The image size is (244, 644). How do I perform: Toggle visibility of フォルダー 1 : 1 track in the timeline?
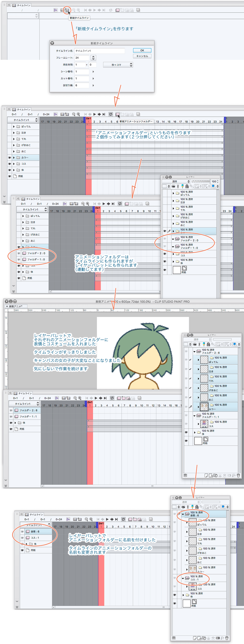click(x=11, y=416)
